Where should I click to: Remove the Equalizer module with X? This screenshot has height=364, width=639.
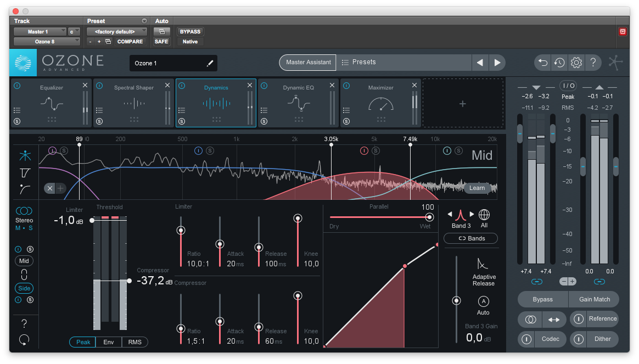pos(85,85)
